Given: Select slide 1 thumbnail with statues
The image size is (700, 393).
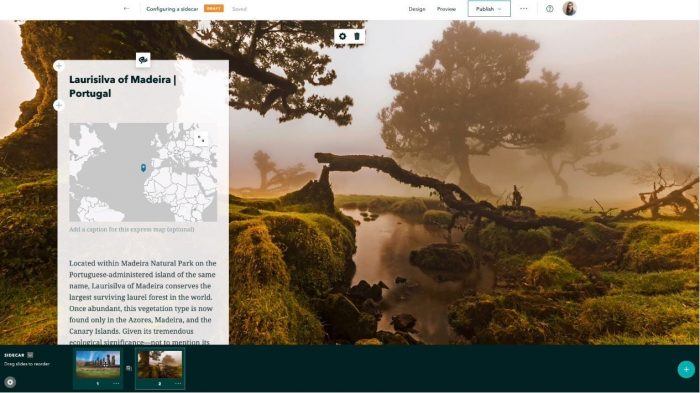Looking at the screenshot, I should point(98,364).
